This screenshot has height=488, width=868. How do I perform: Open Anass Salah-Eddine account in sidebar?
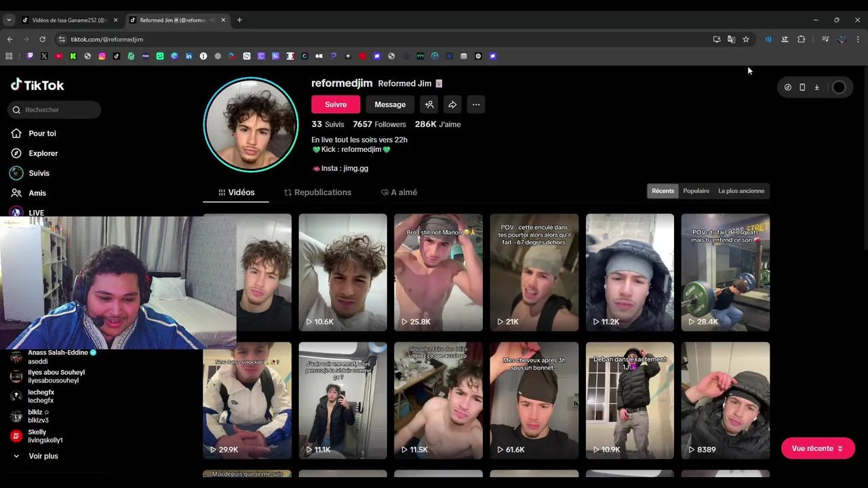point(54,357)
